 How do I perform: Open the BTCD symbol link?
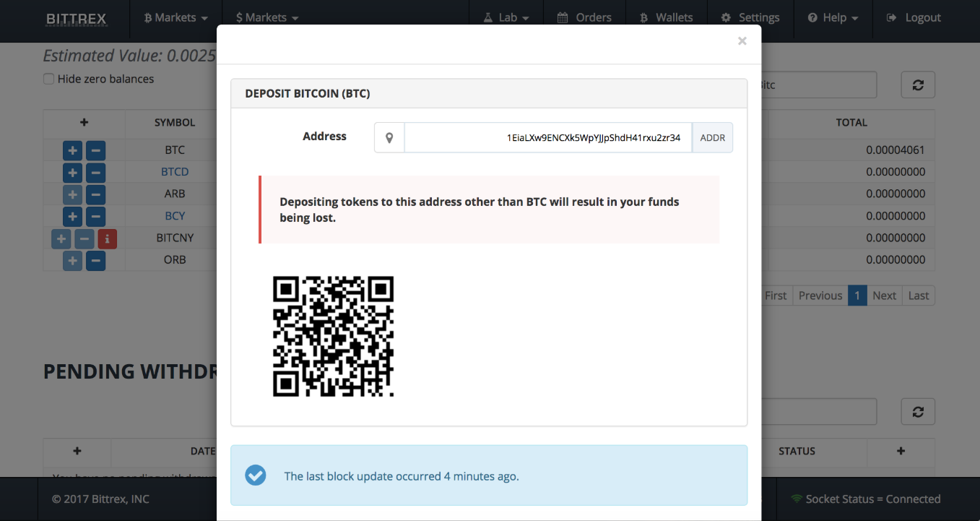[175, 172]
